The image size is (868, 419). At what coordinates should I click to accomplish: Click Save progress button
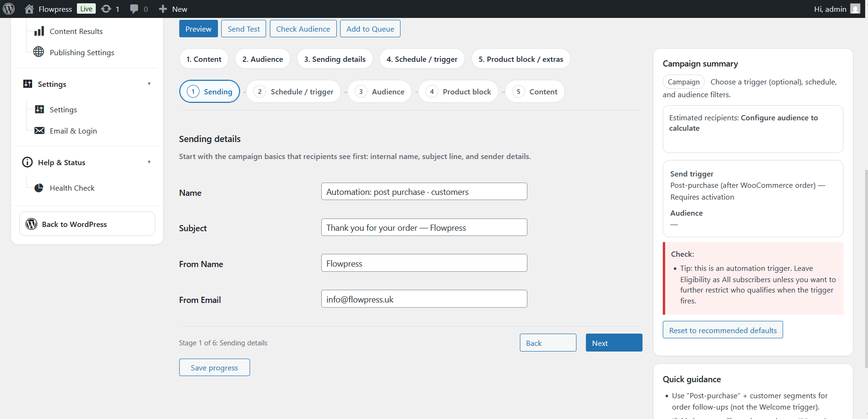[x=215, y=368]
